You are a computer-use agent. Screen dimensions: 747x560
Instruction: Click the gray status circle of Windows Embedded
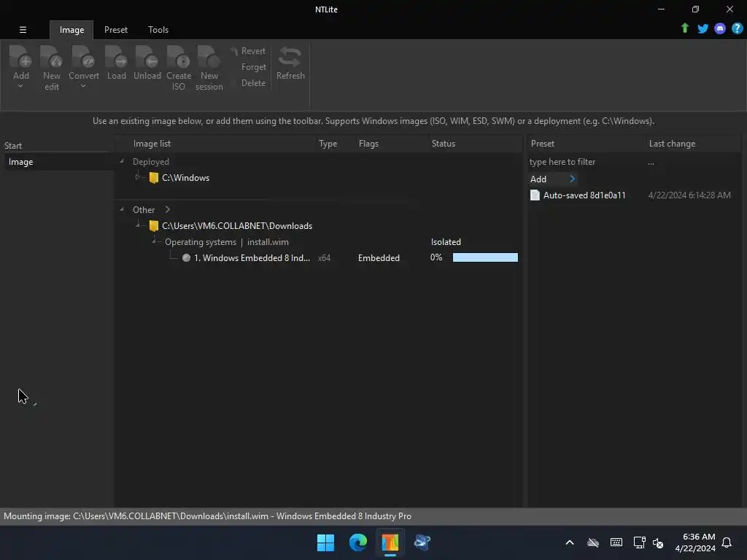tap(186, 257)
